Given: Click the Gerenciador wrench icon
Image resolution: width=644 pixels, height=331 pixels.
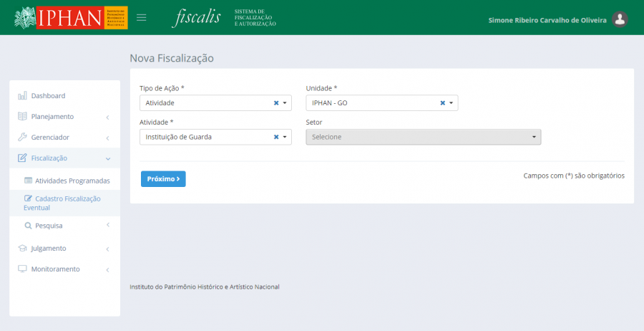Looking at the screenshot, I should pos(22,138).
